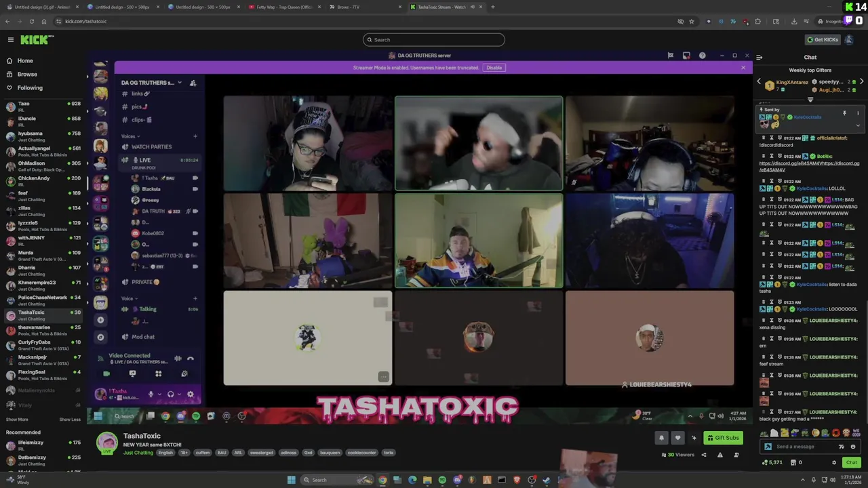Click user avatar in Kick header
This screenshot has height=488, width=868.
pyautogui.click(x=849, y=39)
